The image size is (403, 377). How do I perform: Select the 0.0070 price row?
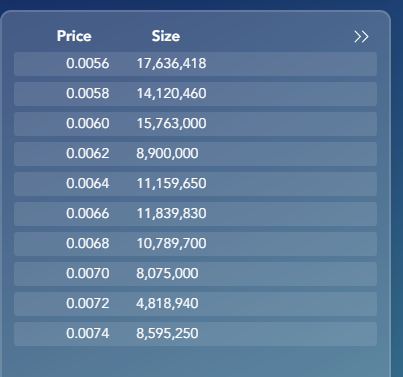point(195,274)
